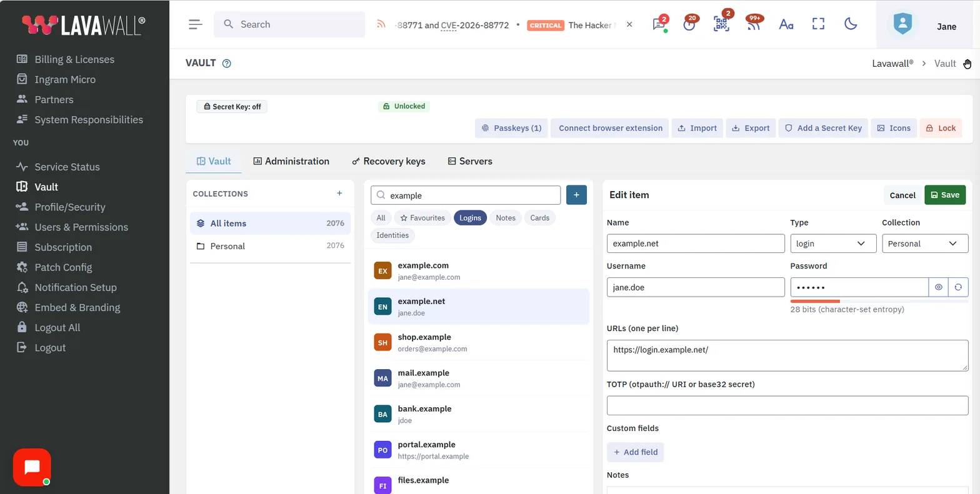Viewport: 980px width, 494px height.
Task: Click the Secret Key: off indicator
Action: coord(232,107)
